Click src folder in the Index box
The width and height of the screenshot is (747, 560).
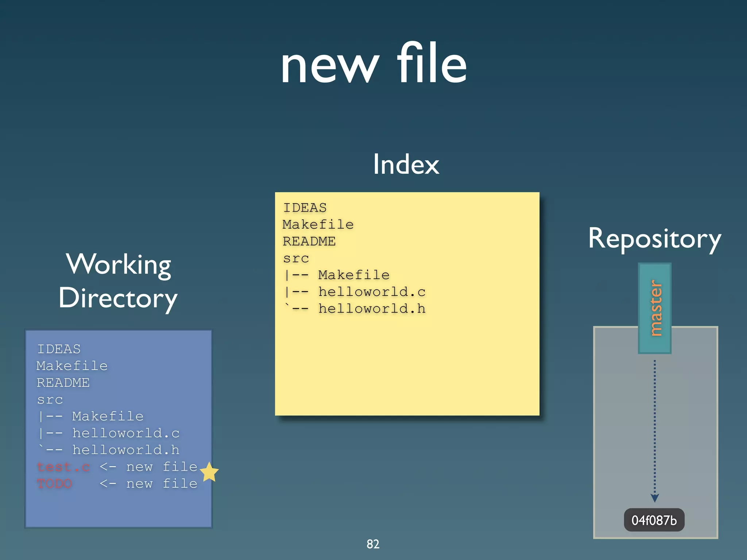point(296,258)
